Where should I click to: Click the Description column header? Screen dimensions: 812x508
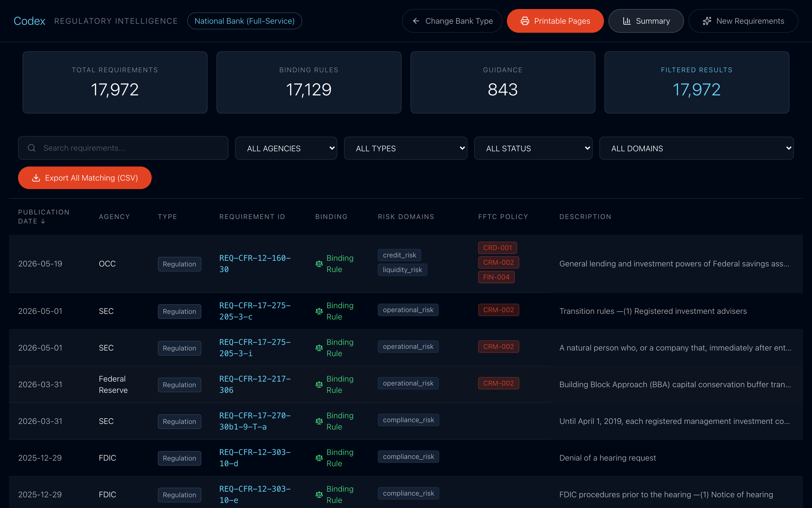pyautogui.click(x=585, y=217)
